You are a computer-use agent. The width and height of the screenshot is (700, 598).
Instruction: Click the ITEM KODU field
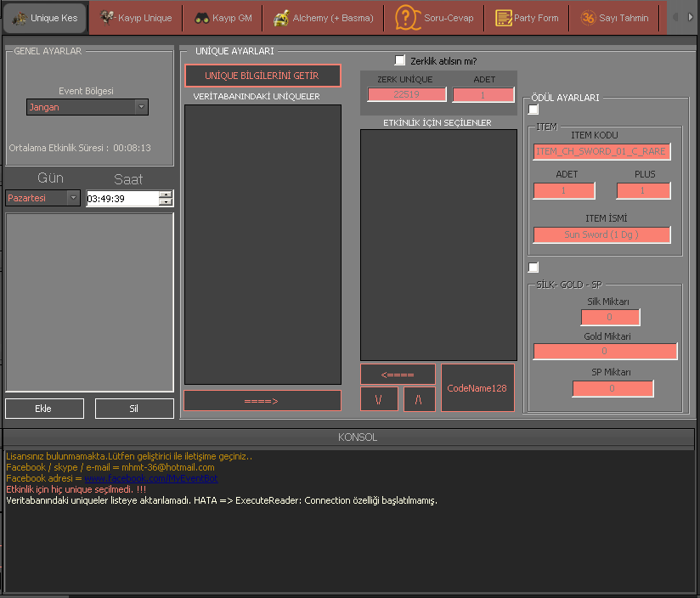point(601,152)
